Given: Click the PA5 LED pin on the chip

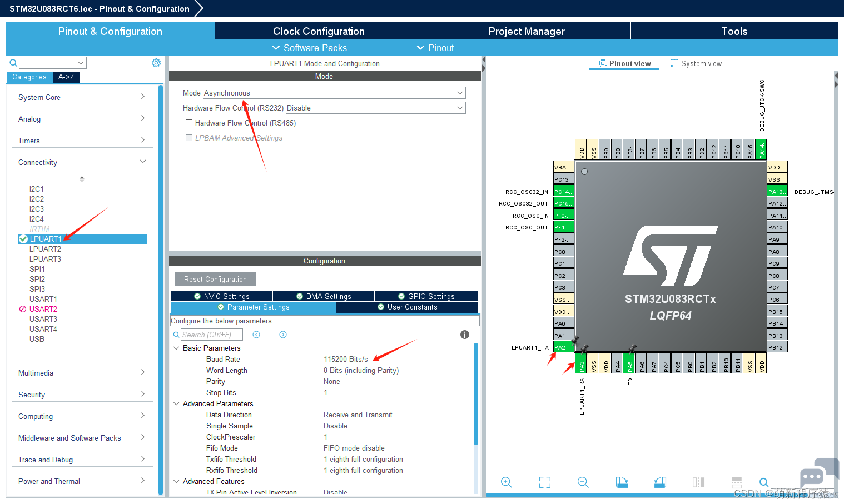Looking at the screenshot, I should click(x=630, y=363).
